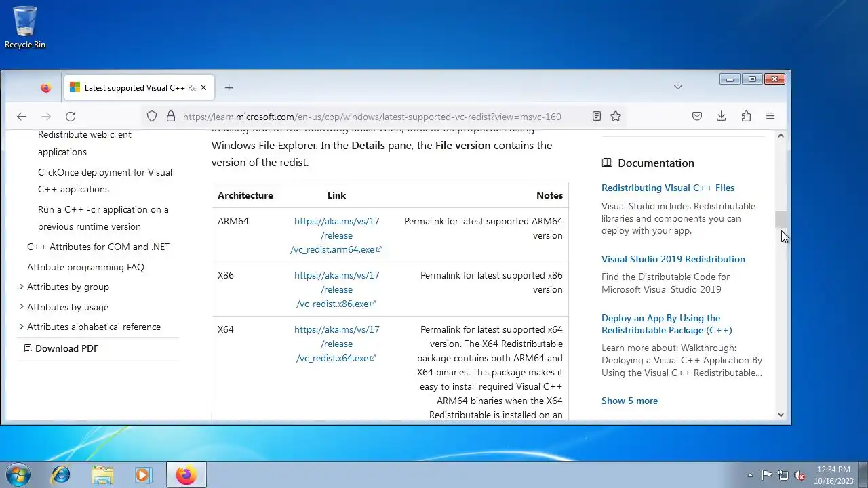The height and width of the screenshot is (488, 868).
Task: Click the site security padlock icon
Action: pos(171,117)
